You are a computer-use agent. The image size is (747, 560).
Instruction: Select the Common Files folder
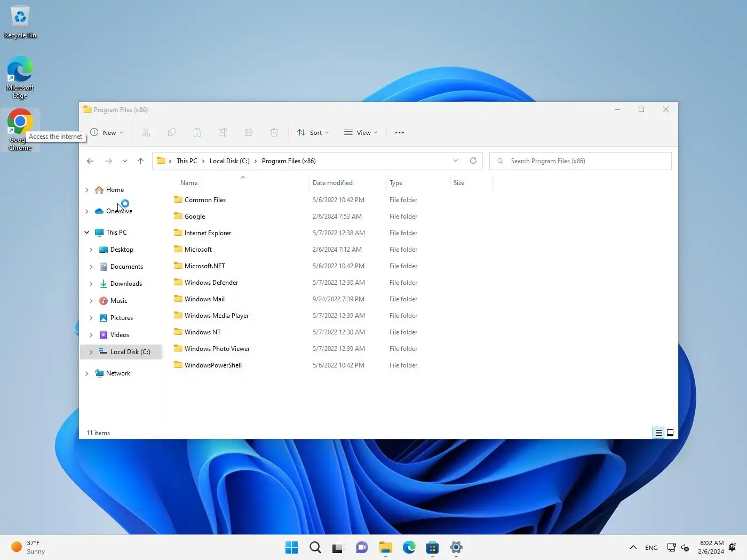[205, 200]
